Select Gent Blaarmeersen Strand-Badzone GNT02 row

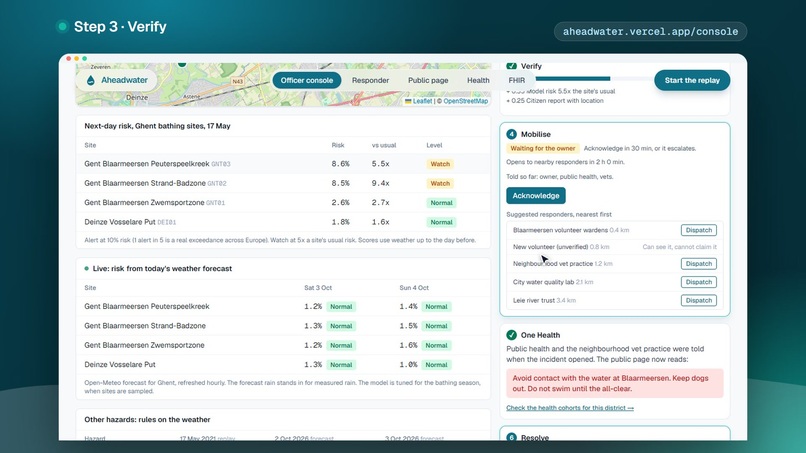283,183
